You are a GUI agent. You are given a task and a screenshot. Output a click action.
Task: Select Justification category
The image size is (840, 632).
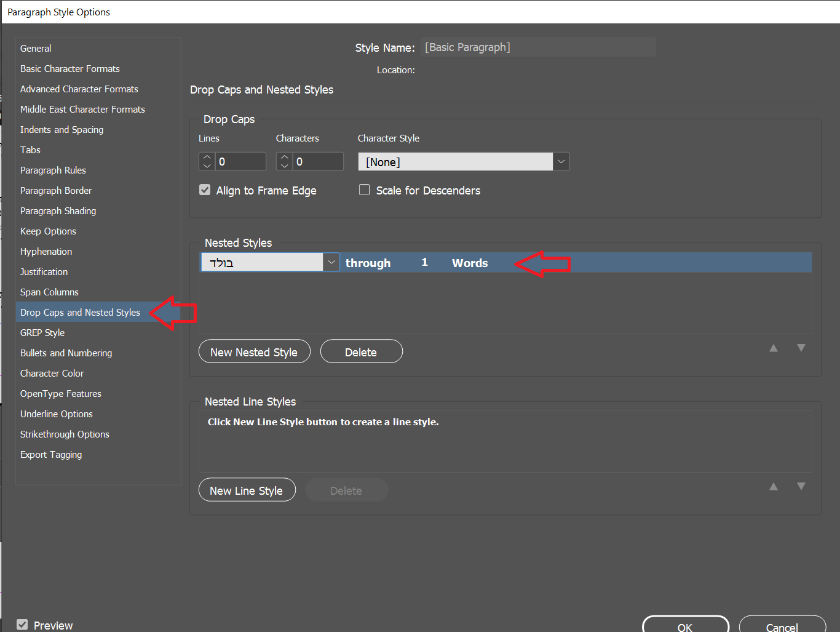tap(44, 272)
